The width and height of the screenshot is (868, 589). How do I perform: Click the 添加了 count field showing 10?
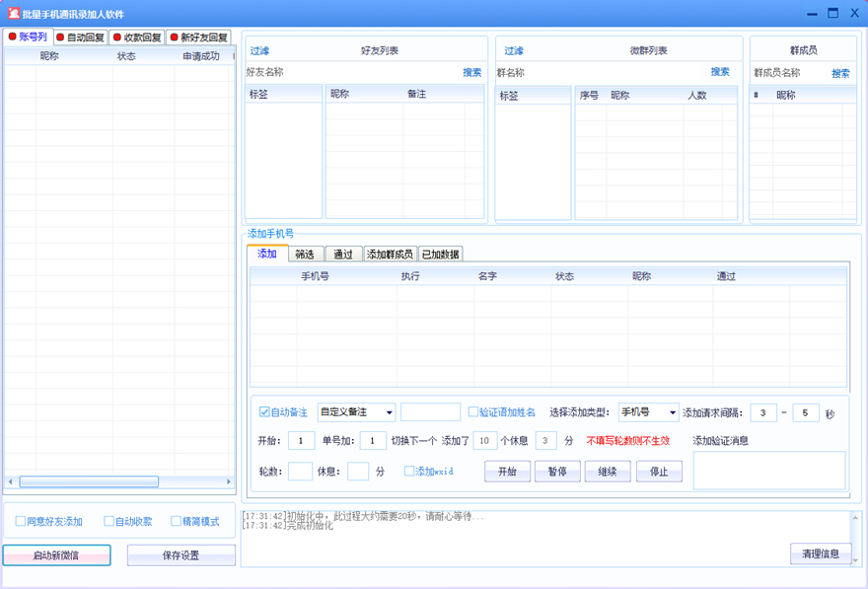tap(485, 441)
